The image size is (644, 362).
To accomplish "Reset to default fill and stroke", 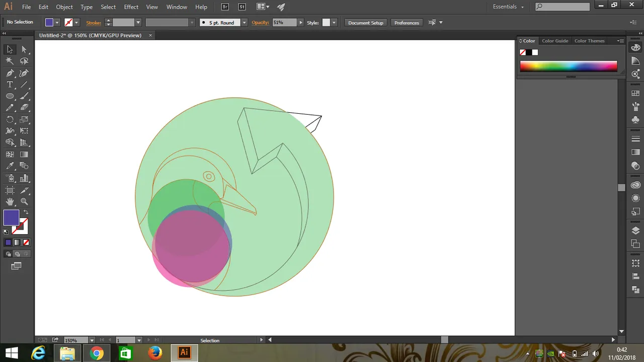I will pos(6,232).
